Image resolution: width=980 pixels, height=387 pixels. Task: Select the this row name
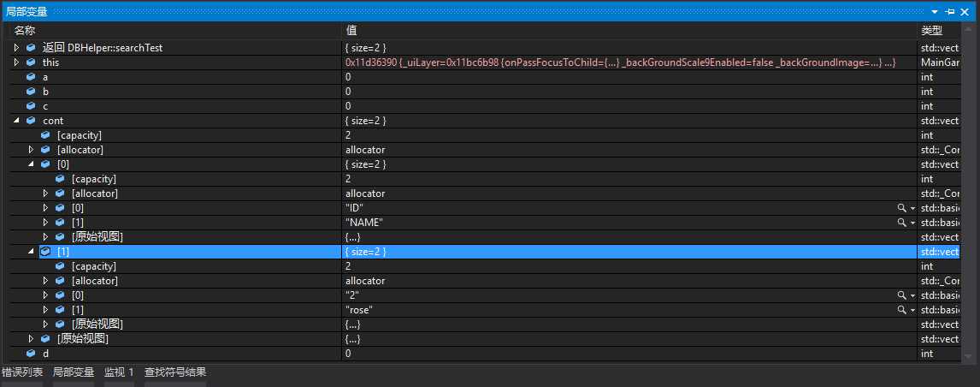click(50, 63)
